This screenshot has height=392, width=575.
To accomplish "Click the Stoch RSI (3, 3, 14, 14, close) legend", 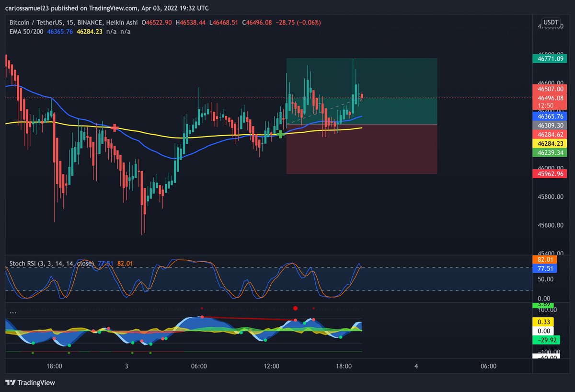I will (52, 263).
